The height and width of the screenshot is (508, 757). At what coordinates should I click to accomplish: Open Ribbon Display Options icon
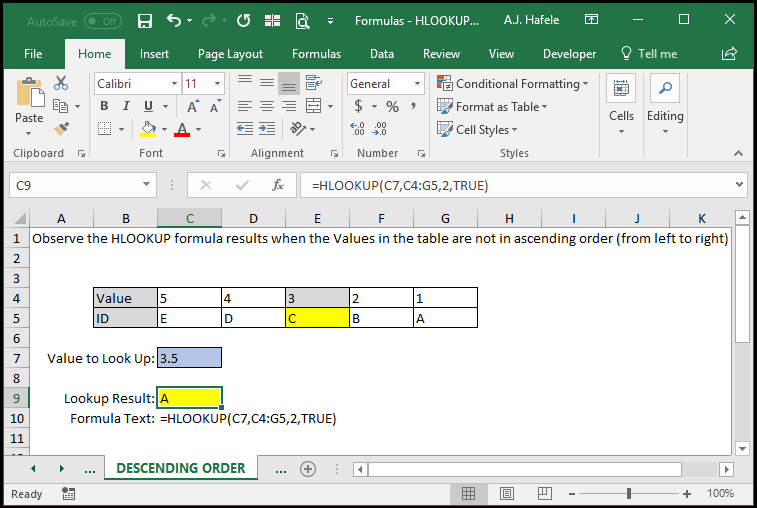pos(591,20)
